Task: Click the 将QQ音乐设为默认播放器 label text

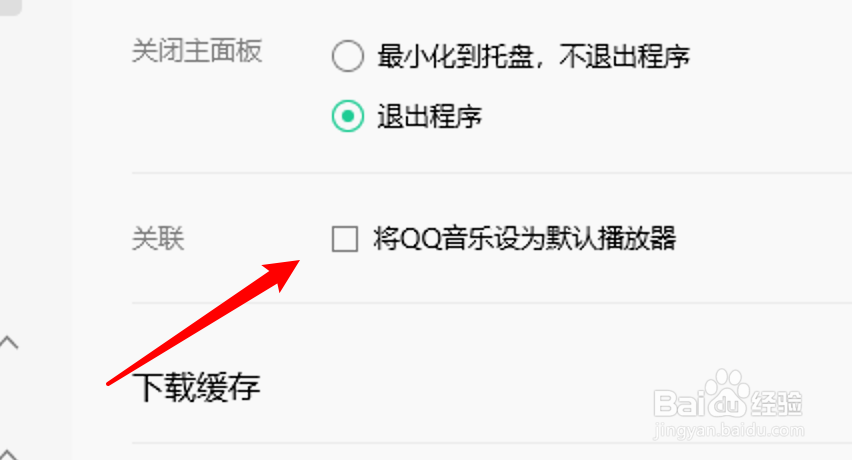Action: point(525,238)
